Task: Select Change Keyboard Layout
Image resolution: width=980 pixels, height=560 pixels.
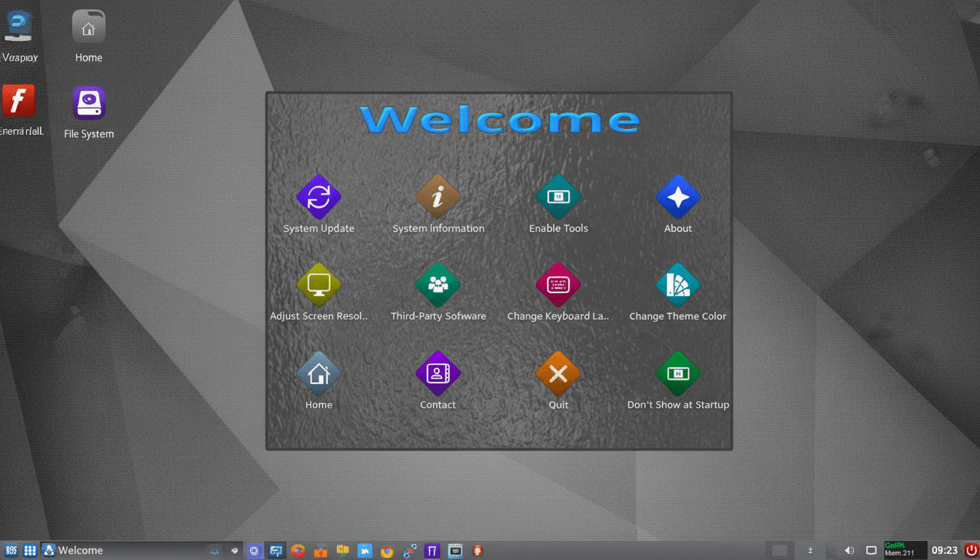Action: click(x=558, y=285)
